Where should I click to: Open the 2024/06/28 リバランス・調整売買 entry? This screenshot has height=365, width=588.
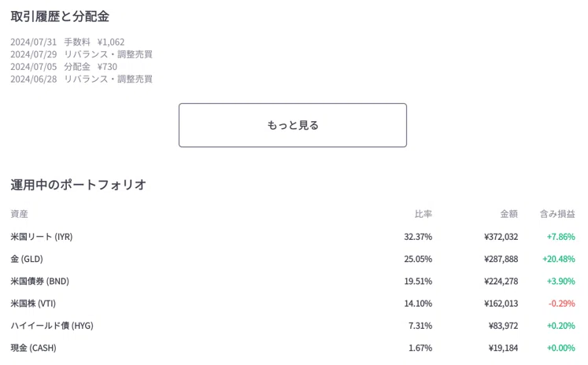point(81,79)
